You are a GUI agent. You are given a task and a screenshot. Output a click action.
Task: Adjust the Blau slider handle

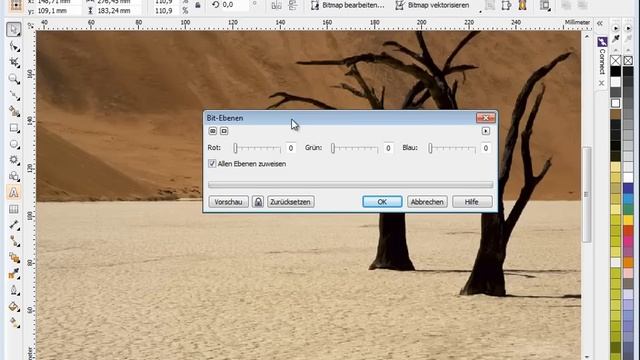click(x=430, y=148)
